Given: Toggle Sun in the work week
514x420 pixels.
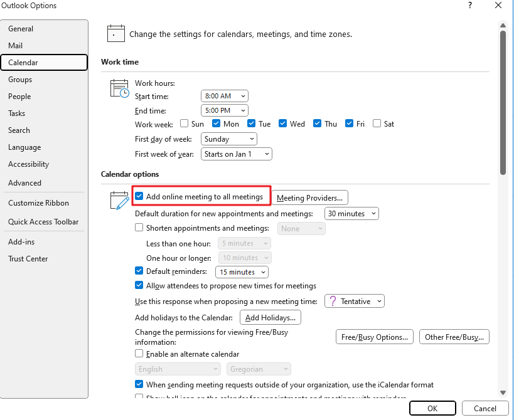Looking at the screenshot, I should pos(185,123).
